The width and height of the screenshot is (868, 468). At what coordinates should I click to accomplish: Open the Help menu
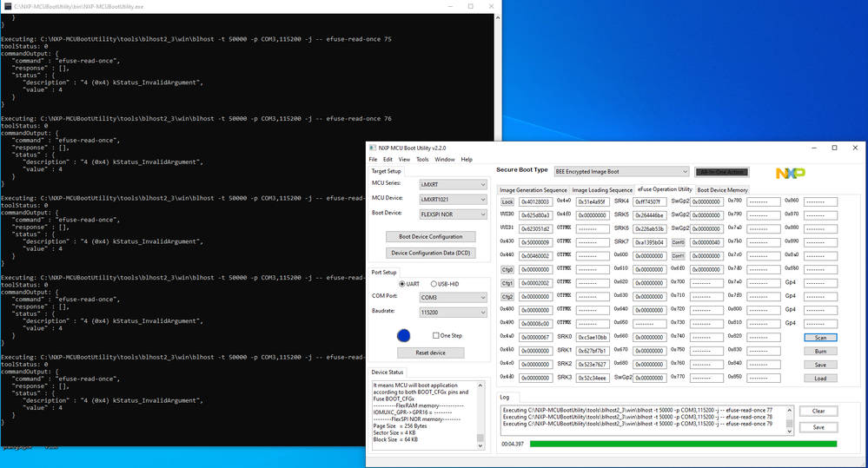pyautogui.click(x=467, y=159)
